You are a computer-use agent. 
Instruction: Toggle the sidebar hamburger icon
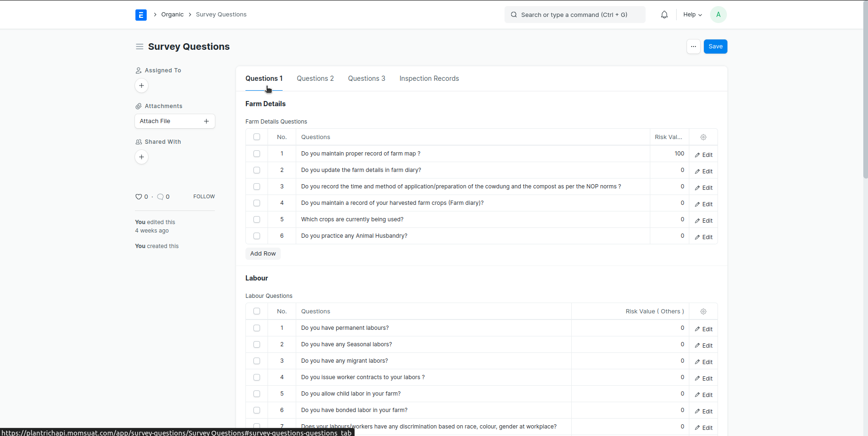[140, 47]
